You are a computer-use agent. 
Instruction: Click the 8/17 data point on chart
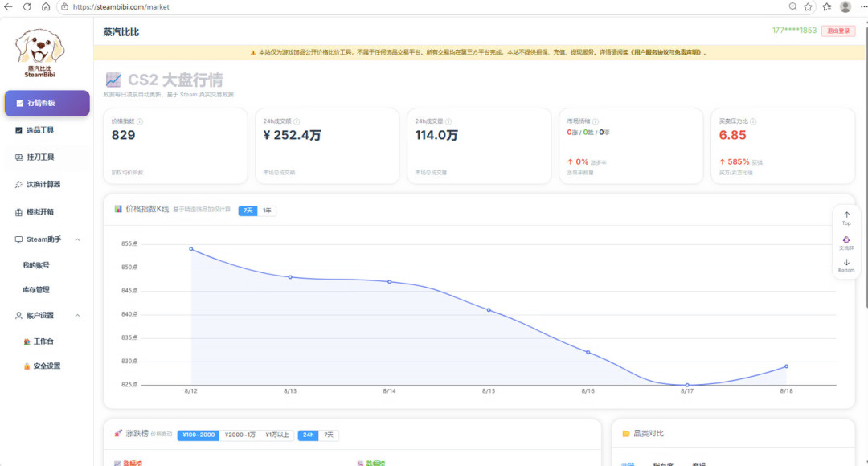[x=687, y=385]
